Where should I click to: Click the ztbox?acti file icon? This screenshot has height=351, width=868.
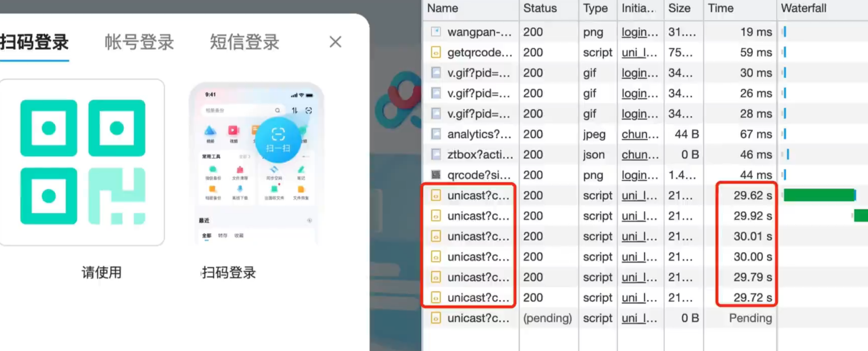(436, 155)
